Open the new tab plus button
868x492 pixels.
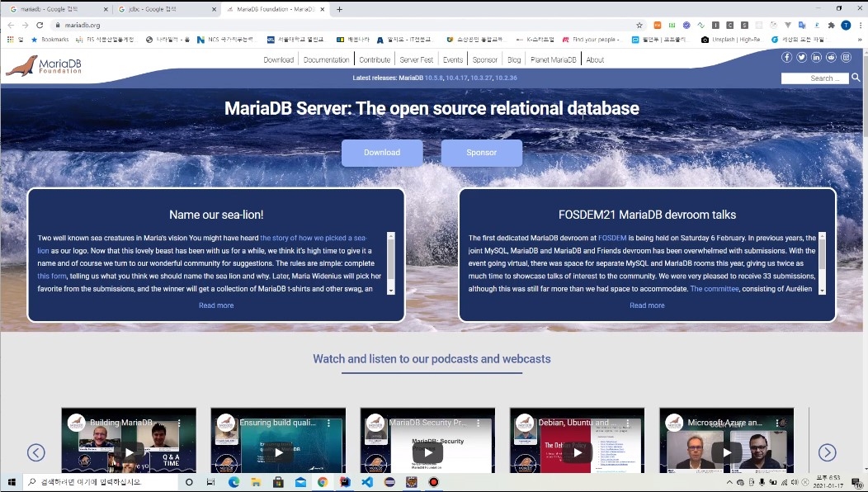(339, 9)
